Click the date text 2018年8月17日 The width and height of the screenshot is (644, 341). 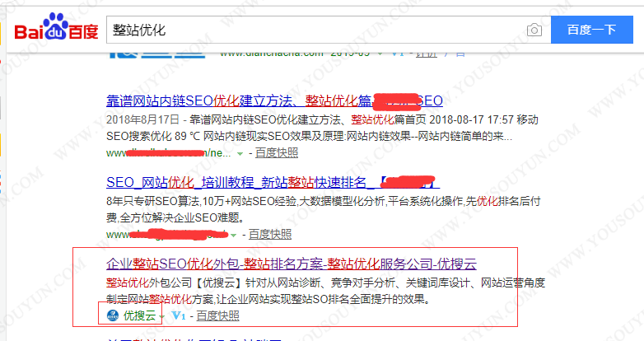(x=142, y=119)
